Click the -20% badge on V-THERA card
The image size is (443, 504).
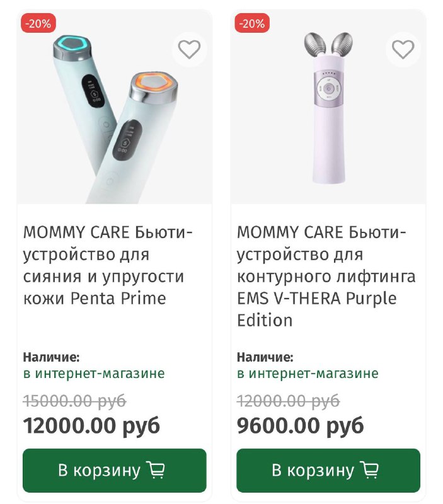coord(253,24)
